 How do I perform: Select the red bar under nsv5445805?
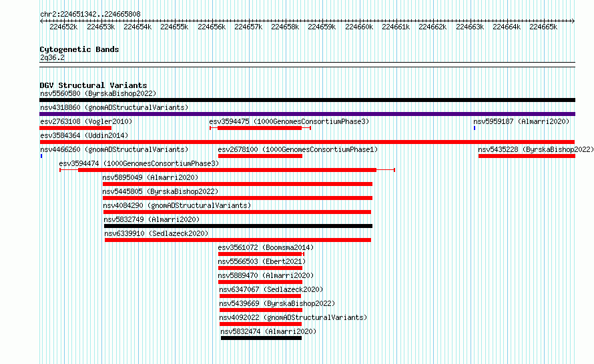point(238,198)
